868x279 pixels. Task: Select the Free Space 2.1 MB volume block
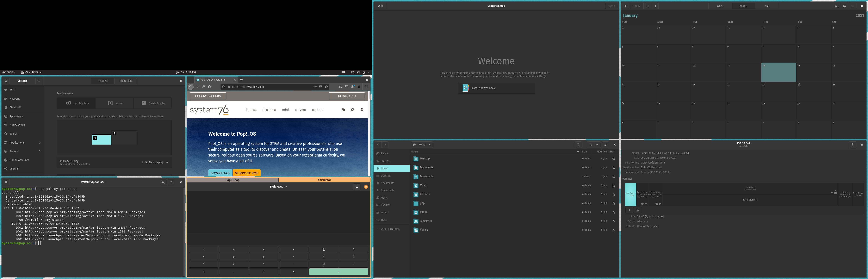(630, 194)
